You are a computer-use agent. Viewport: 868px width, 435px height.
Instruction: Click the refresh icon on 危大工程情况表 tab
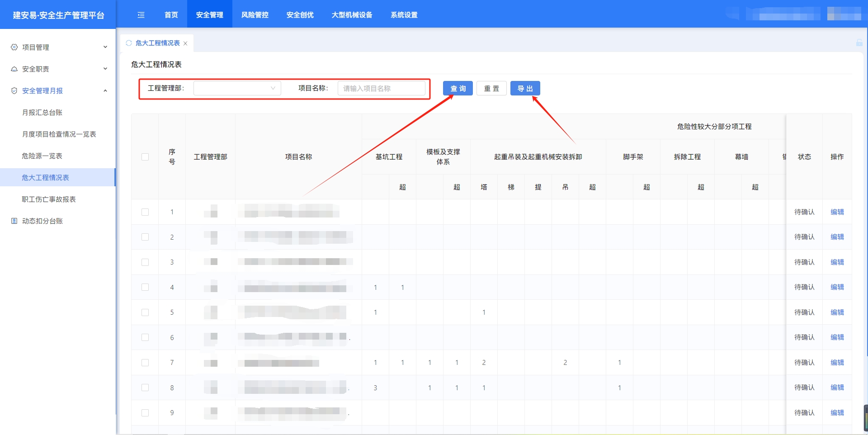129,43
